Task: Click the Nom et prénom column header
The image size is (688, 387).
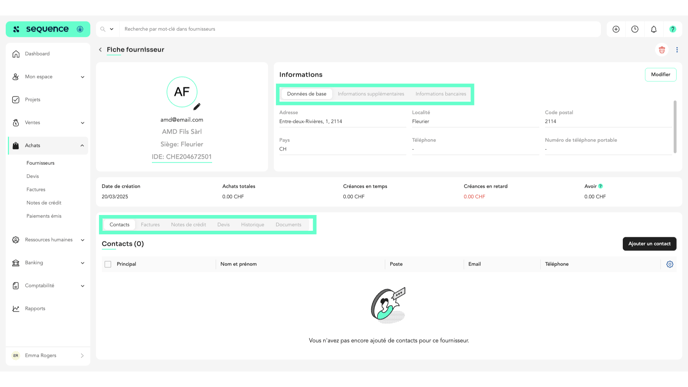Action: tap(238, 264)
